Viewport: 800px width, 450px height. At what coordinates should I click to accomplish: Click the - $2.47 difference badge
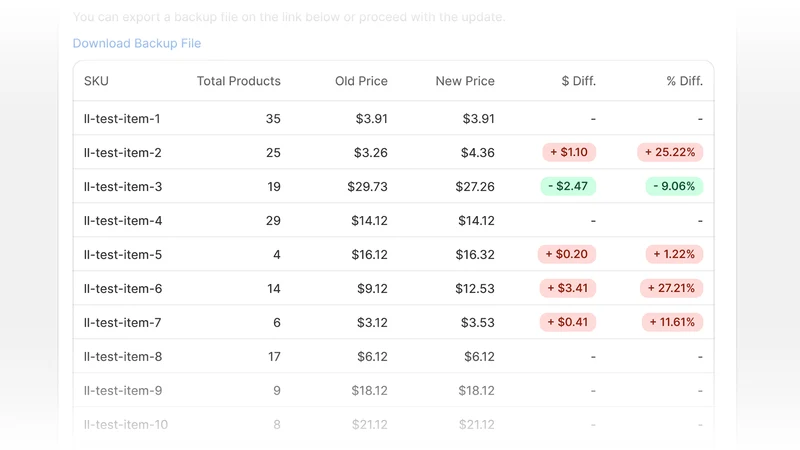[568, 186]
